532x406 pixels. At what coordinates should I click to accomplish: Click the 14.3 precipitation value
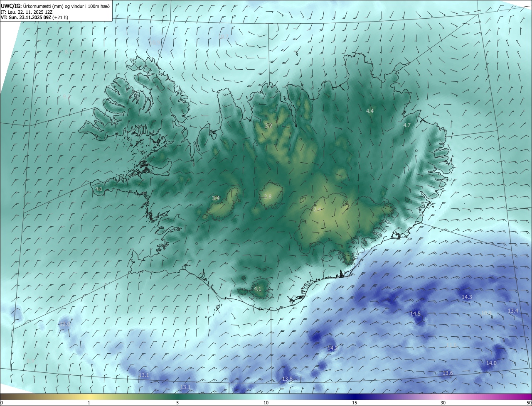467,297
